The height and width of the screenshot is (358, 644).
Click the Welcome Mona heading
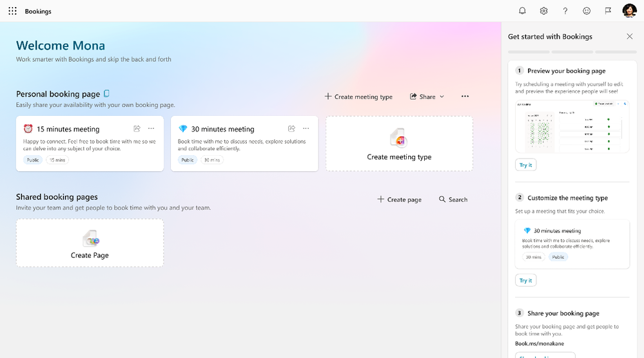(61, 46)
